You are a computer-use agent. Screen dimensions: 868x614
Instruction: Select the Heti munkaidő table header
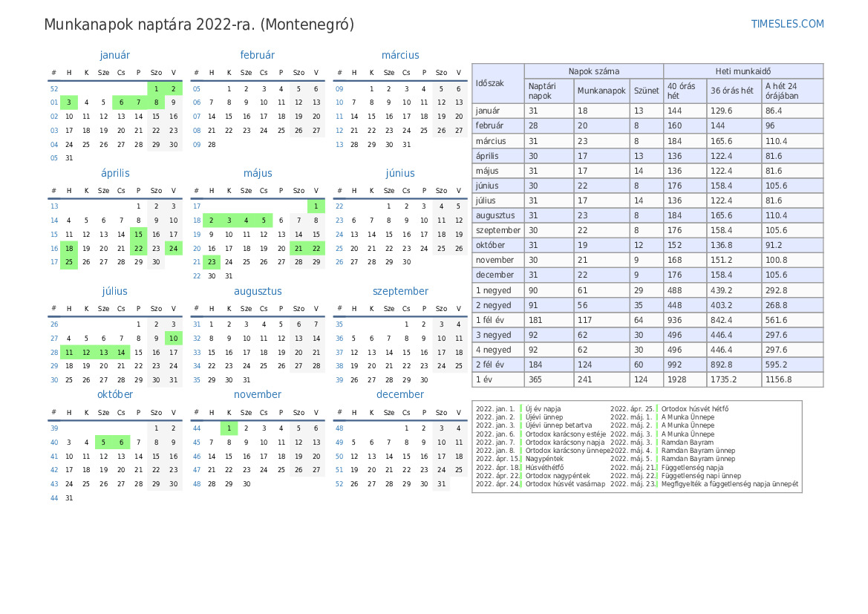[743, 71]
